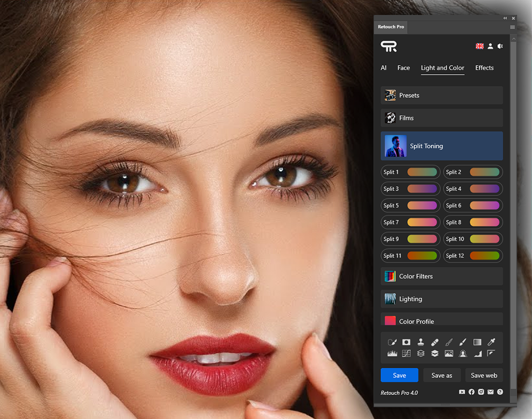532x419 pixels.
Task: Open the histogram levels icon
Action: [392, 353]
